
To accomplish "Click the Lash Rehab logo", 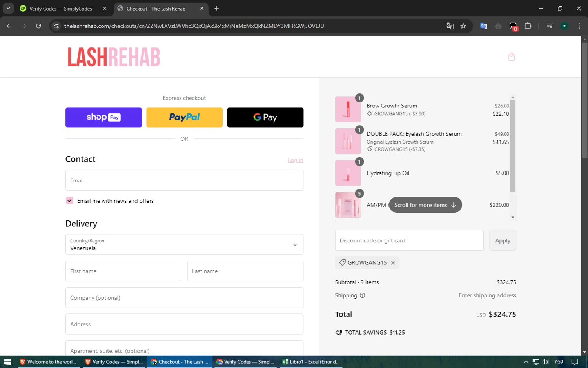I will click(114, 57).
